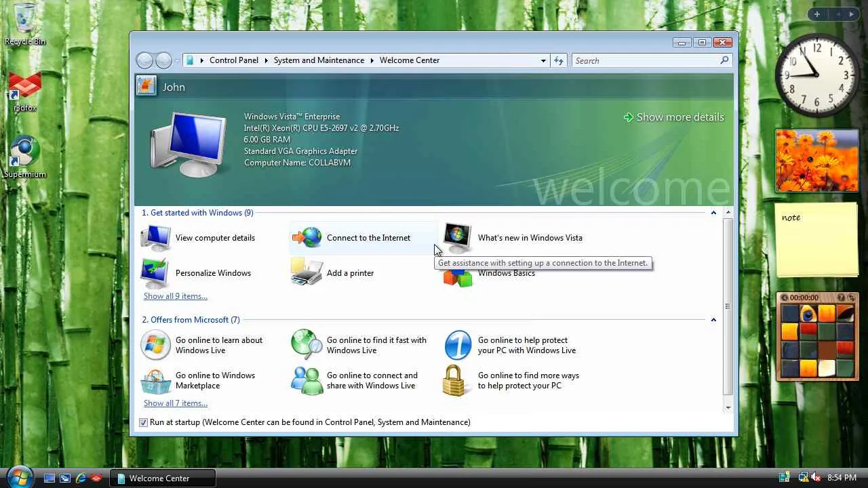Viewport: 868px width, 488px height.
Task: Open the Recycle Bin on the desktop
Action: [x=25, y=24]
